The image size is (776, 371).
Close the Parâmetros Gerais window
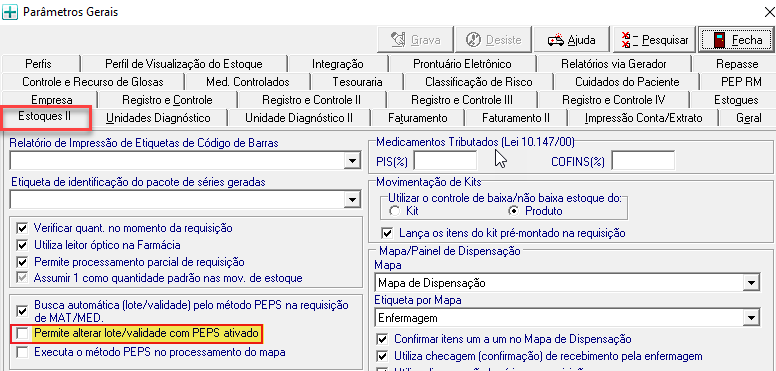tap(769, 11)
